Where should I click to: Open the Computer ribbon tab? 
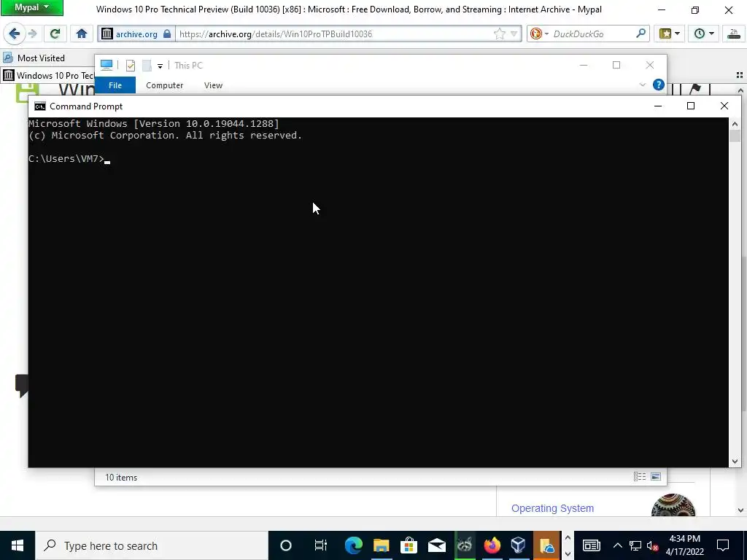164,85
